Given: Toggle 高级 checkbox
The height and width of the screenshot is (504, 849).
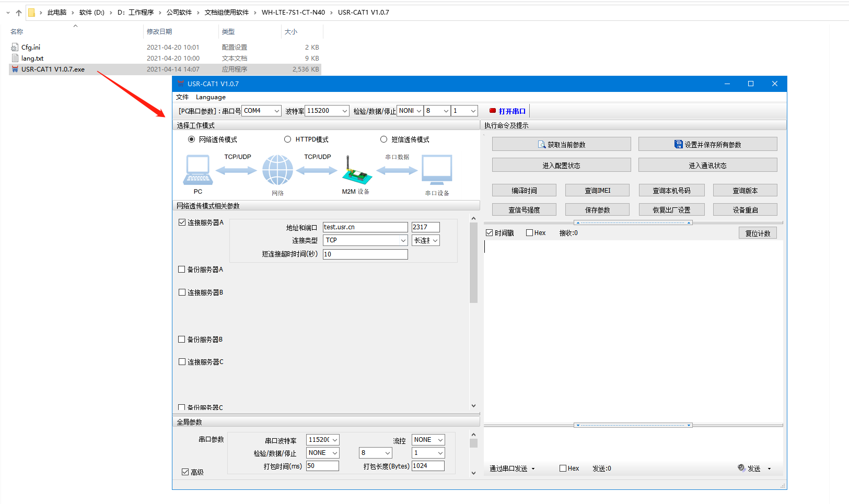Looking at the screenshot, I should (185, 472).
